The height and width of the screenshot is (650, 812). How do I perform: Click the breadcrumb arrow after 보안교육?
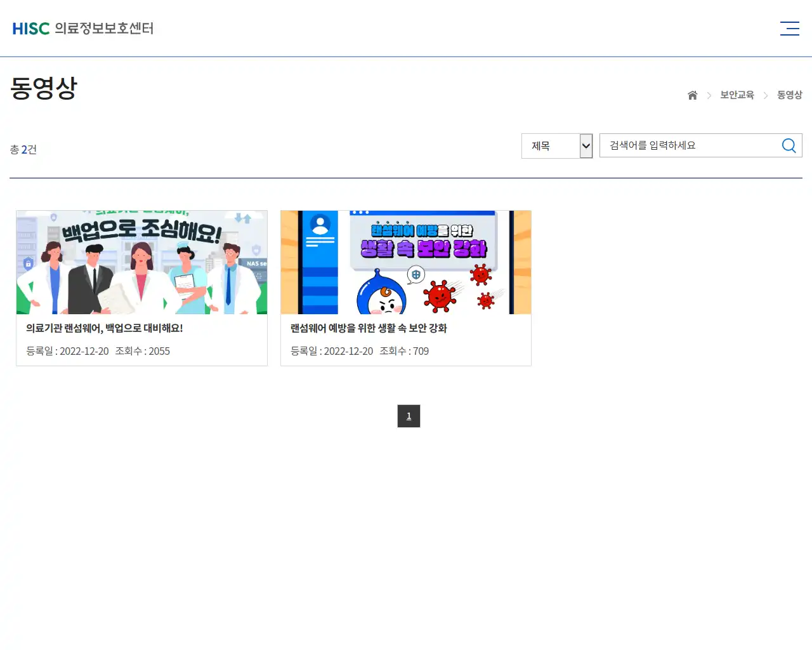click(765, 95)
